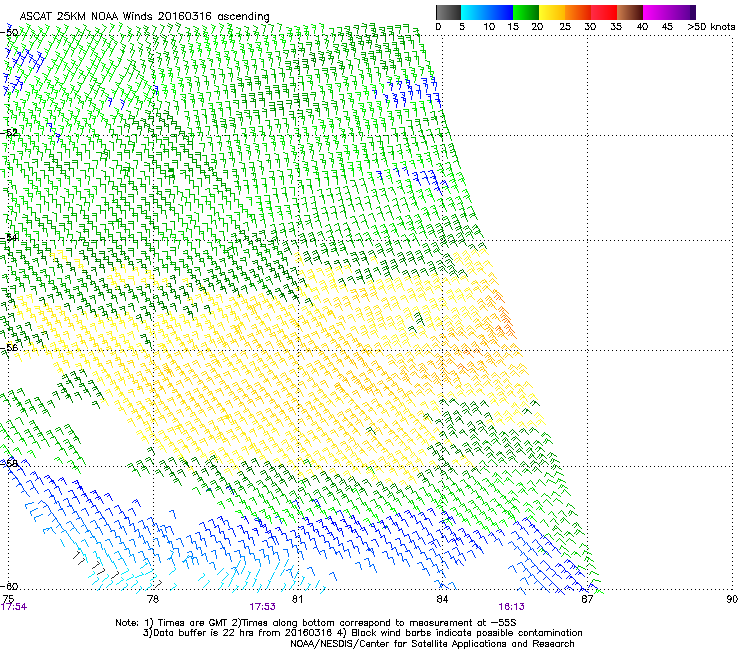The height and width of the screenshot is (650, 740).
Task: Click legend tick label '0'
Action: pyautogui.click(x=438, y=26)
